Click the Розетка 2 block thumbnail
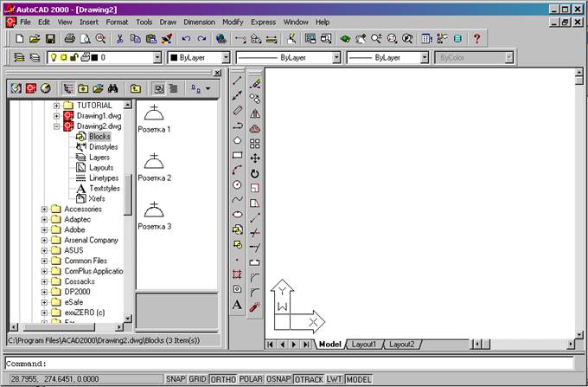 tap(153, 163)
